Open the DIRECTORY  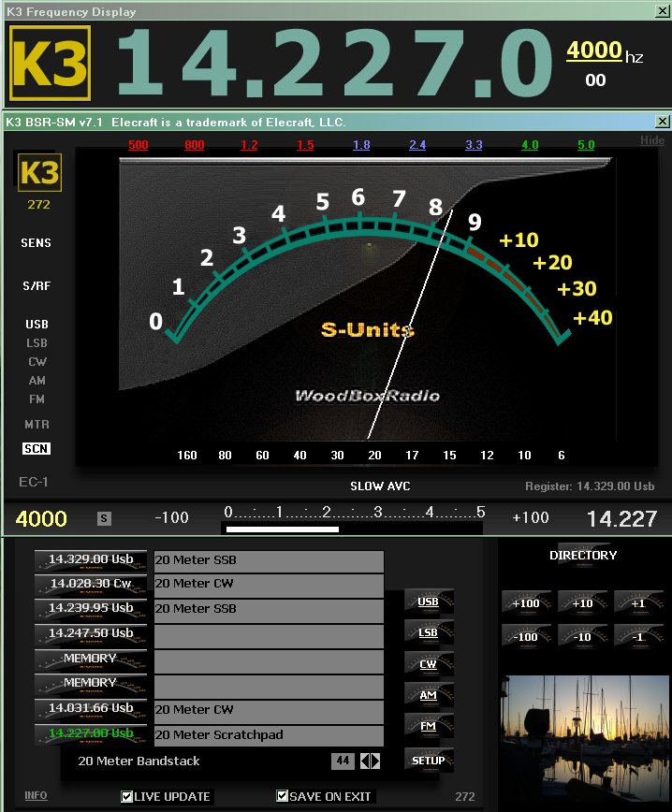583,555
